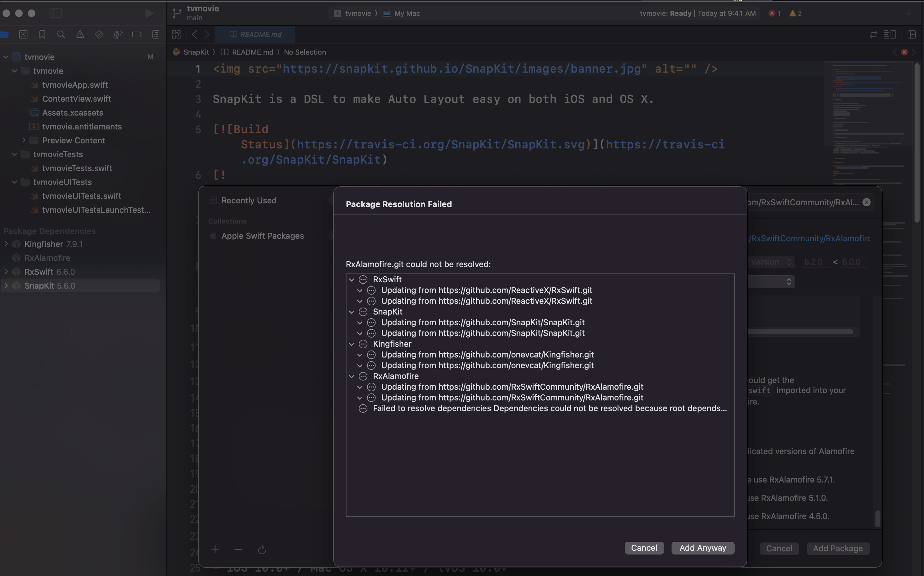Select My Mac destination

[x=407, y=13]
